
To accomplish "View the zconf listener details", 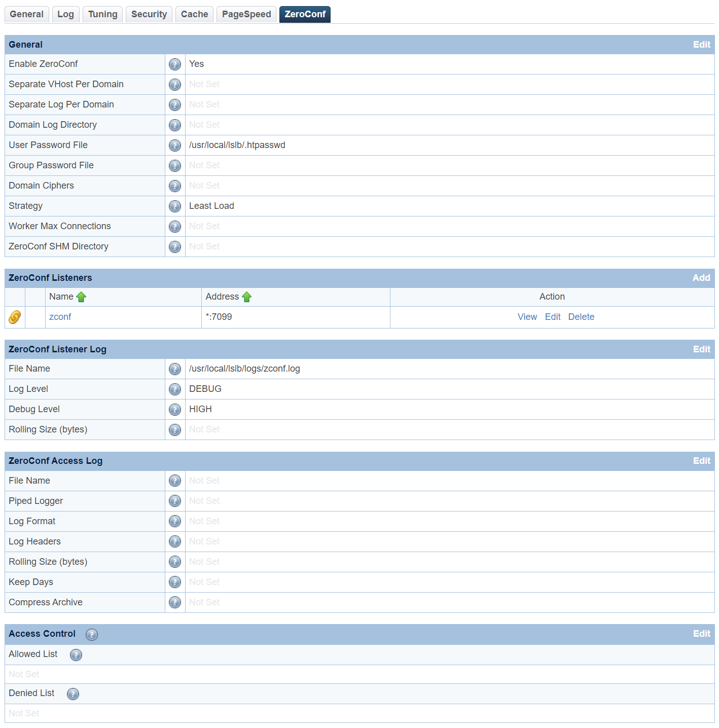I will pyautogui.click(x=527, y=317).
